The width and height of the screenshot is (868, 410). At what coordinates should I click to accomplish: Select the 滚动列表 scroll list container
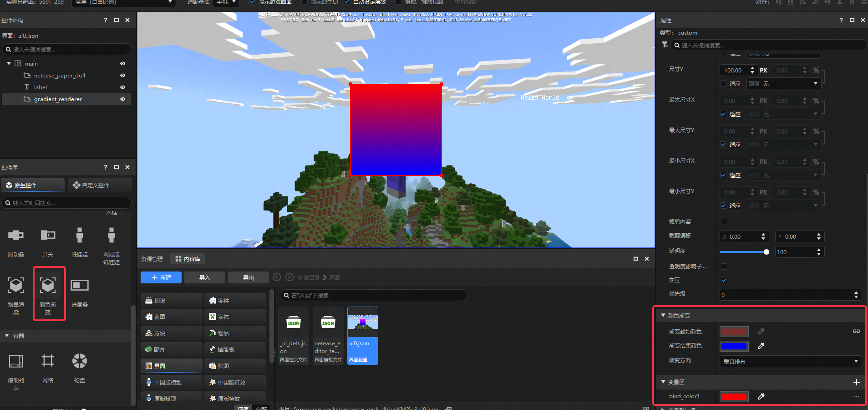pyautogui.click(x=16, y=361)
